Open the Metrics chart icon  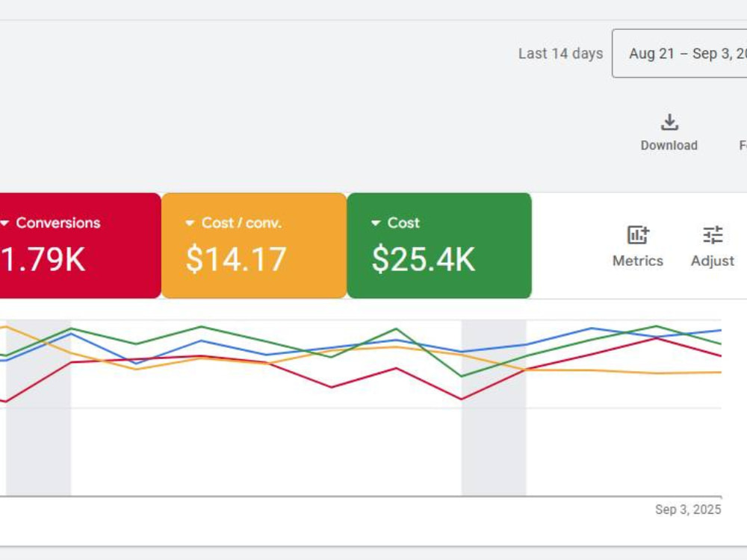[x=638, y=234]
